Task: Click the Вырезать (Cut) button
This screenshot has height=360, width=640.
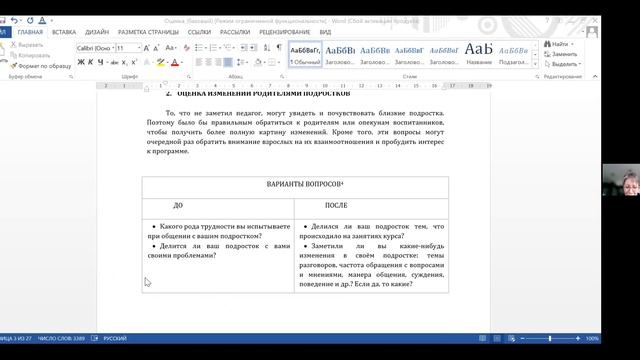Action: pyautogui.click(x=27, y=45)
